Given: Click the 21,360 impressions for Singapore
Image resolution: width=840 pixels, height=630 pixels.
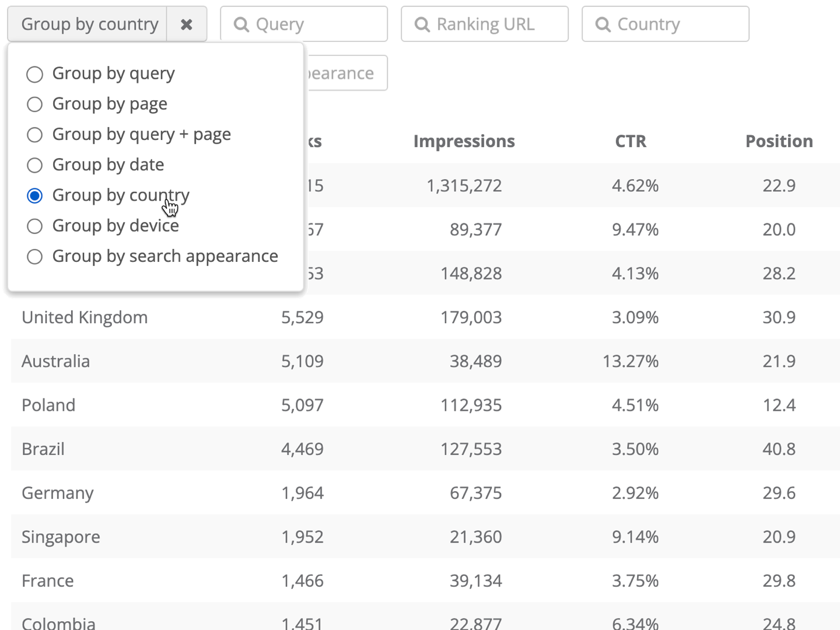Looking at the screenshot, I should (x=476, y=537).
